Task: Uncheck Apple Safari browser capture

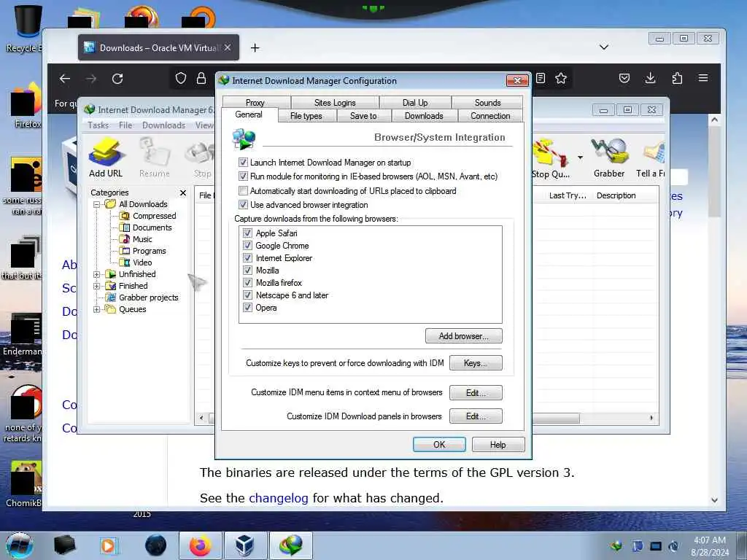Action: (x=247, y=233)
